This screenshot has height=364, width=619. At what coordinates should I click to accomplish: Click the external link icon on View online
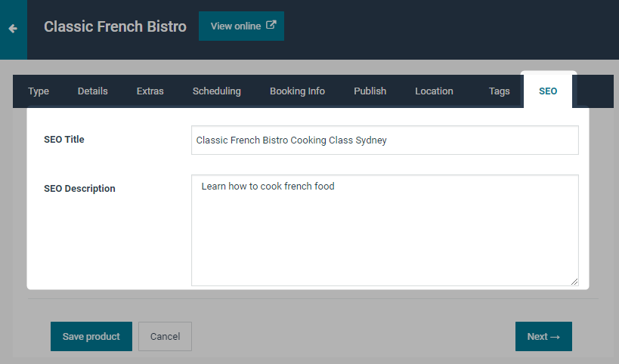(271, 25)
